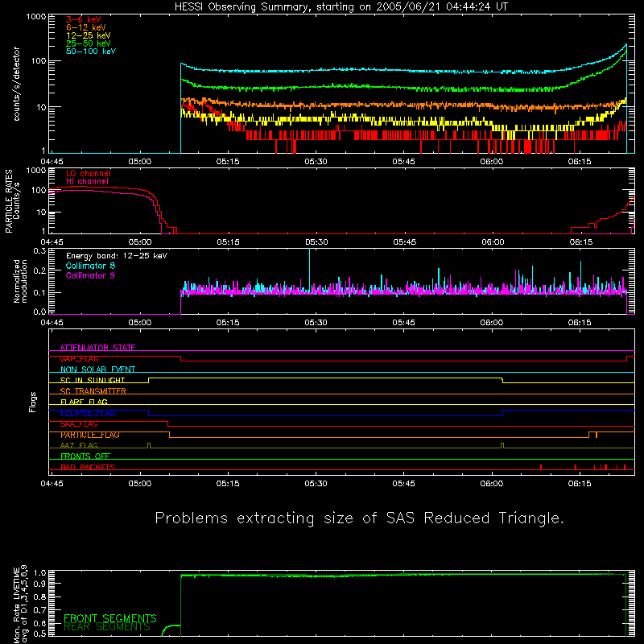The height and width of the screenshot is (644, 644).
Task: Select the 25-50 keV legend entry
Action: (88, 43)
